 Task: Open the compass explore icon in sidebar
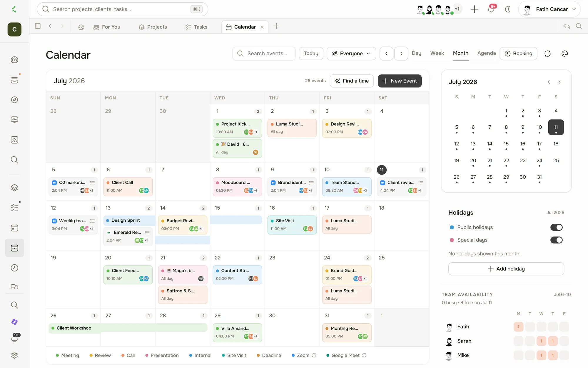click(14, 100)
